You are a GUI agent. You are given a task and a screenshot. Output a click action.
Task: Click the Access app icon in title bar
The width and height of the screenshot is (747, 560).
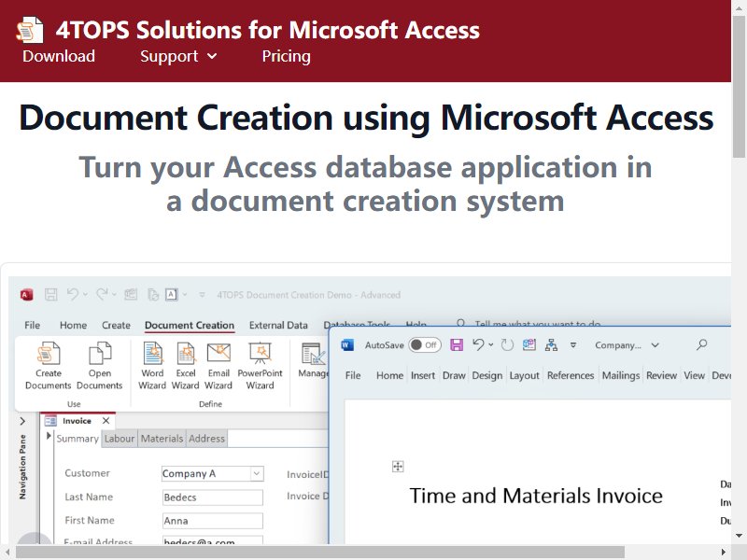tap(27, 295)
